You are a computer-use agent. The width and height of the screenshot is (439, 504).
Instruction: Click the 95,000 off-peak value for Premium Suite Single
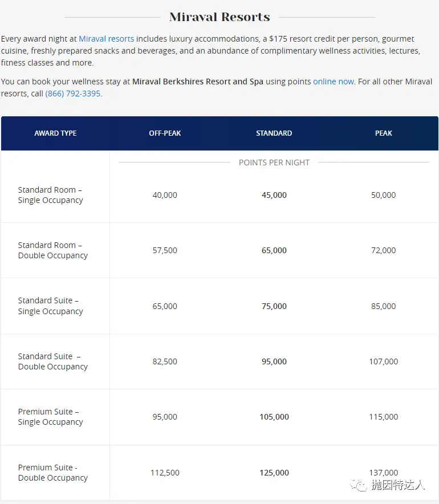click(165, 417)
